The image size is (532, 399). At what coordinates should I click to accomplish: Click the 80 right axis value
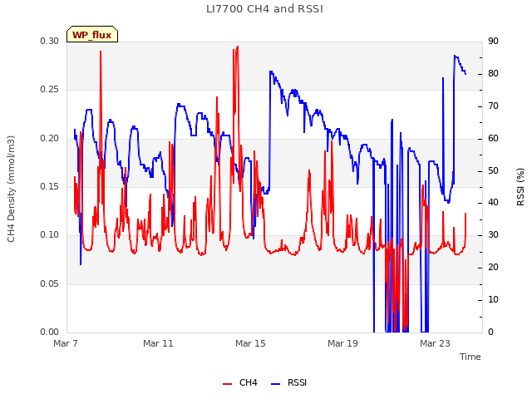pos(493,74)
